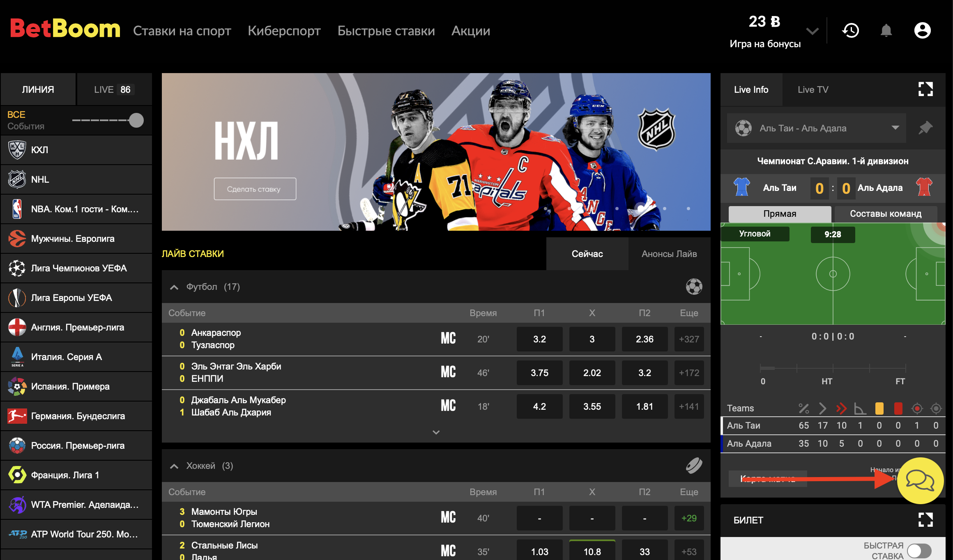This screenshot has width=953, height=560.
Task: Click MC icon for Стальные Лисы match
Action: [448, 551]
